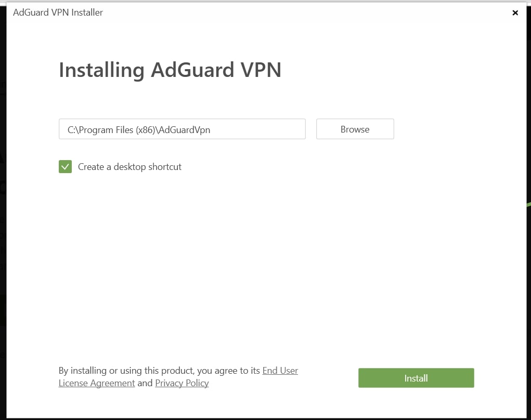Focus the installation path input field

[182, 129]
